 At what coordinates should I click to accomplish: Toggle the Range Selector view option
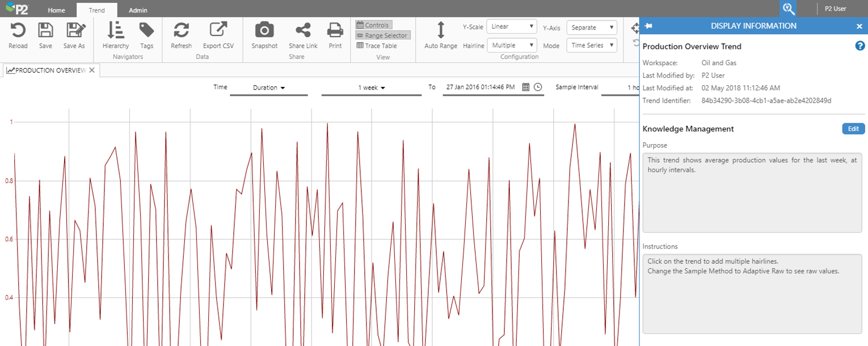382,35
